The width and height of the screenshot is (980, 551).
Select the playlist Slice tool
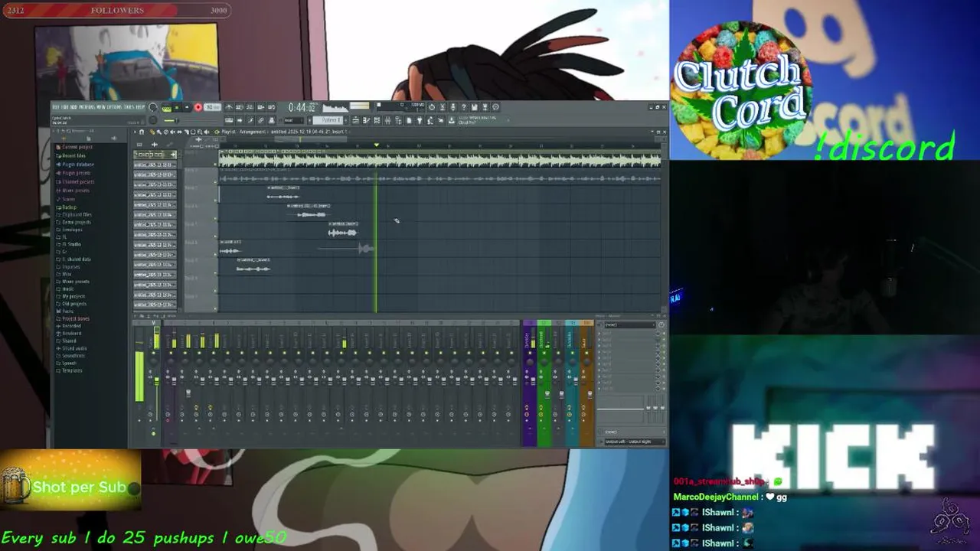(x=186, y=132)
